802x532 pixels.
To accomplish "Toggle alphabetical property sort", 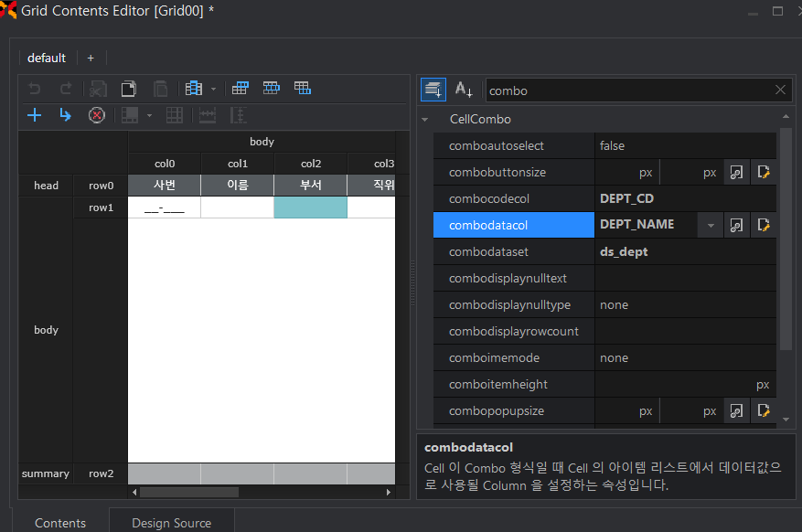I will (x=464, y=90).
